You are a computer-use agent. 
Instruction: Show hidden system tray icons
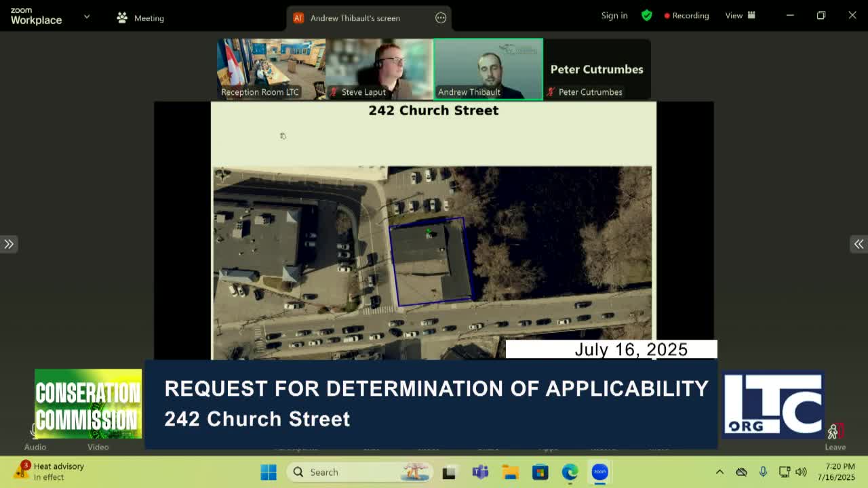719,472
